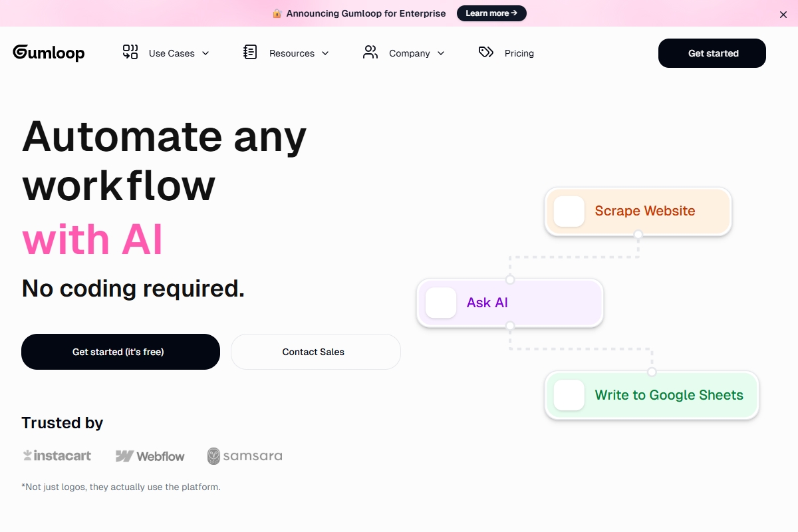798x532 pixels.
Task: Open the Use Cases menu
Action: (x=172, y=53)
